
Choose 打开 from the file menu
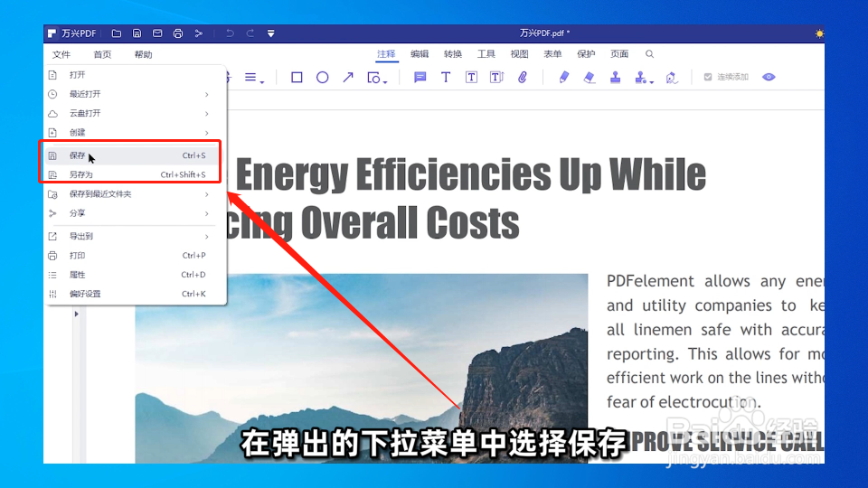tap(135, 75)
